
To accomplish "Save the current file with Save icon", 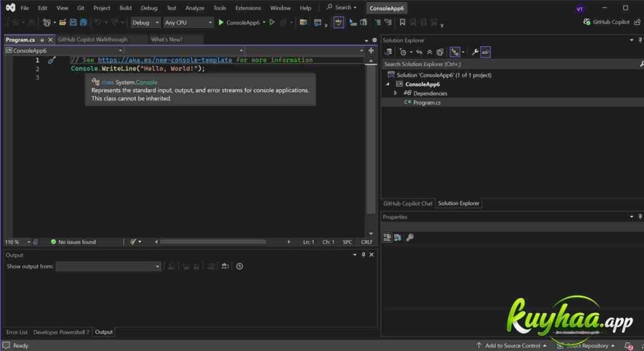I will pyautogui.click(x=73, y=23).
